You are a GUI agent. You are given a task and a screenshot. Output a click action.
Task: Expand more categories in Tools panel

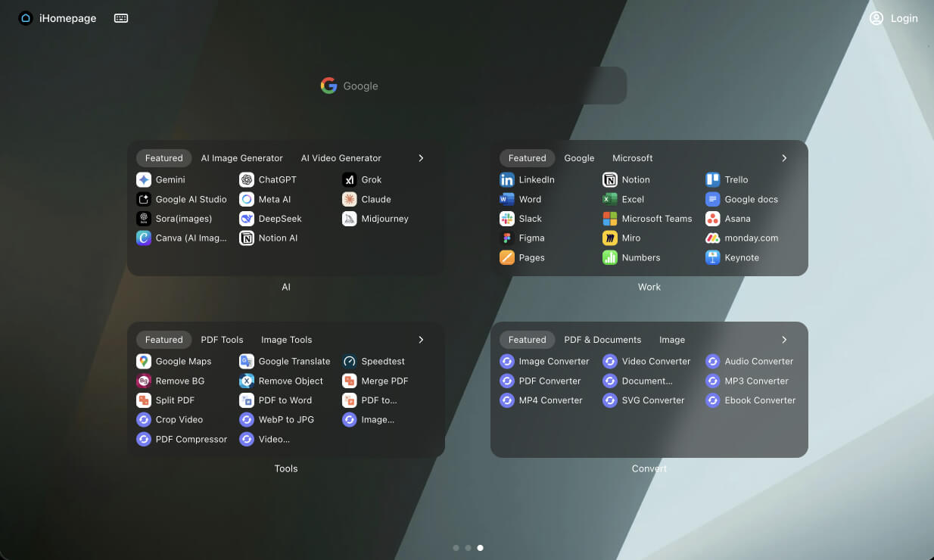click(x=421, y=340)
